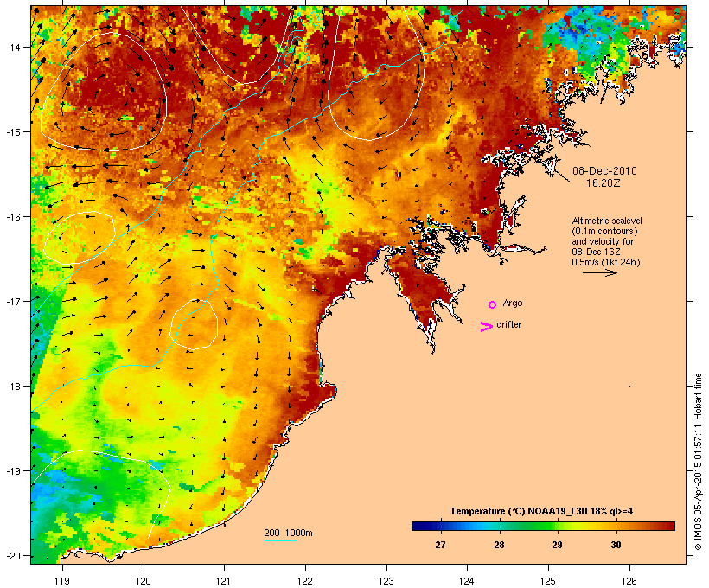This screenshot has width=709, height=588.
Task: Click the cyan isobath legend line
Action: [x=281, y=541]
